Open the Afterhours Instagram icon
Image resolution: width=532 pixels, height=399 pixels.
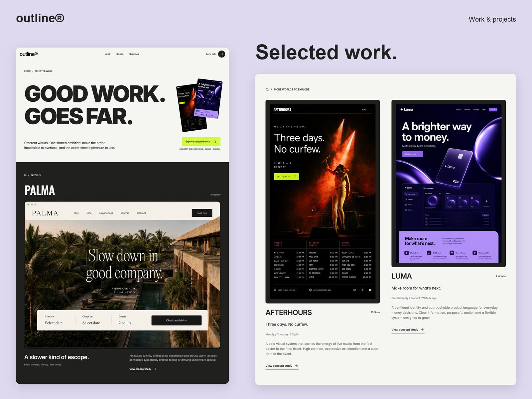[x=354, y=290]
